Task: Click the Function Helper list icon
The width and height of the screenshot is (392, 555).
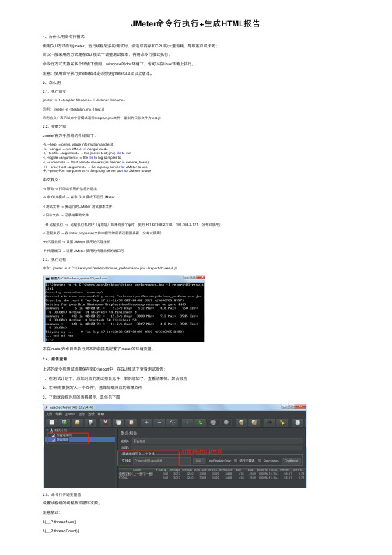Action: coord(298,422)
